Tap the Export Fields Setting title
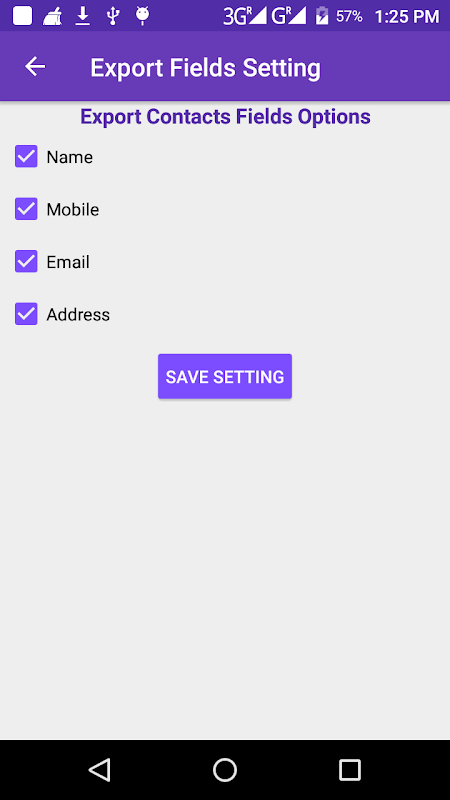 (206, 68)
